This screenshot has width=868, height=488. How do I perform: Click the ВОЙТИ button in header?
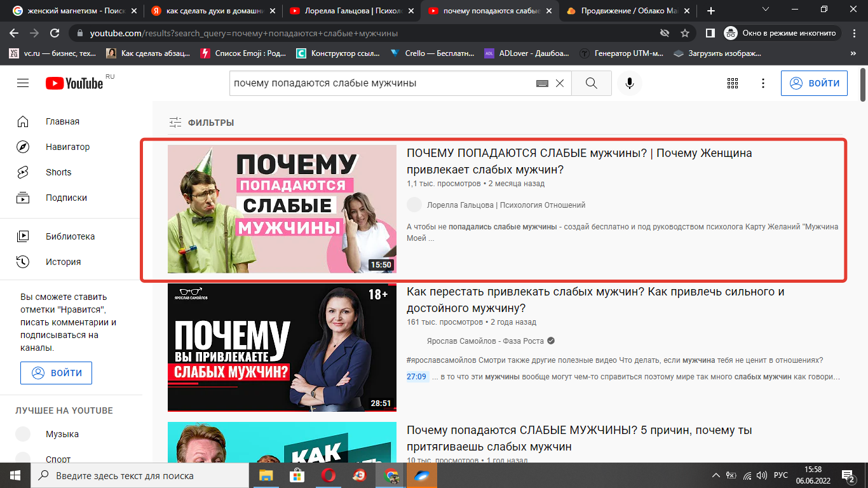pos(814,83)
